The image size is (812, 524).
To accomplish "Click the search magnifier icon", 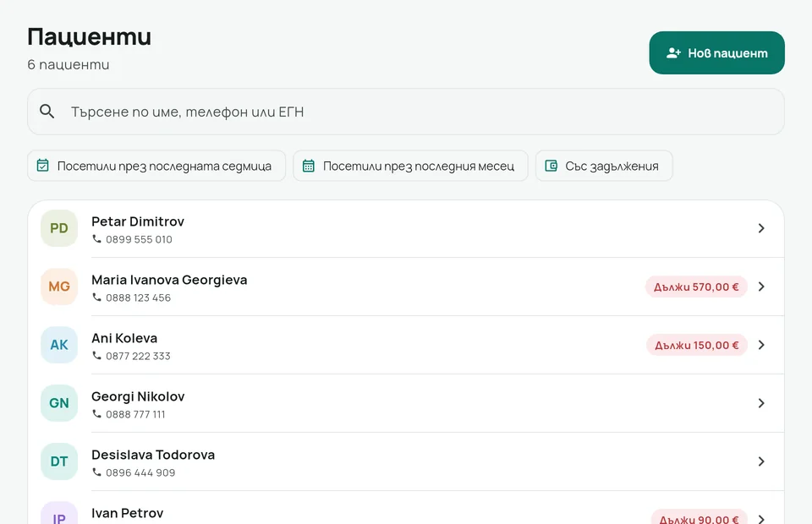I will (47, 112).
